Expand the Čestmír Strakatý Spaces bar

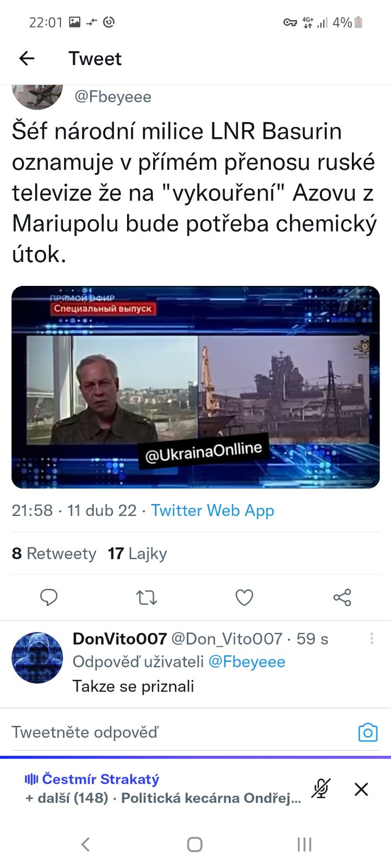(x=163, y=788)
